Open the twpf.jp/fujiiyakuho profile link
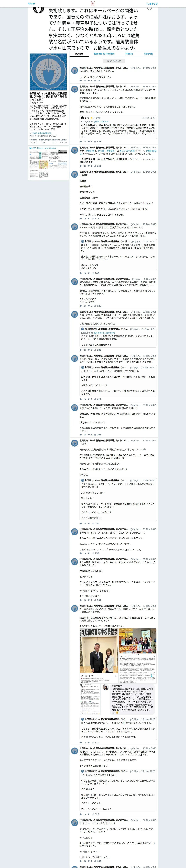Screen dimensions: 186x868 [x=42, y=133]
